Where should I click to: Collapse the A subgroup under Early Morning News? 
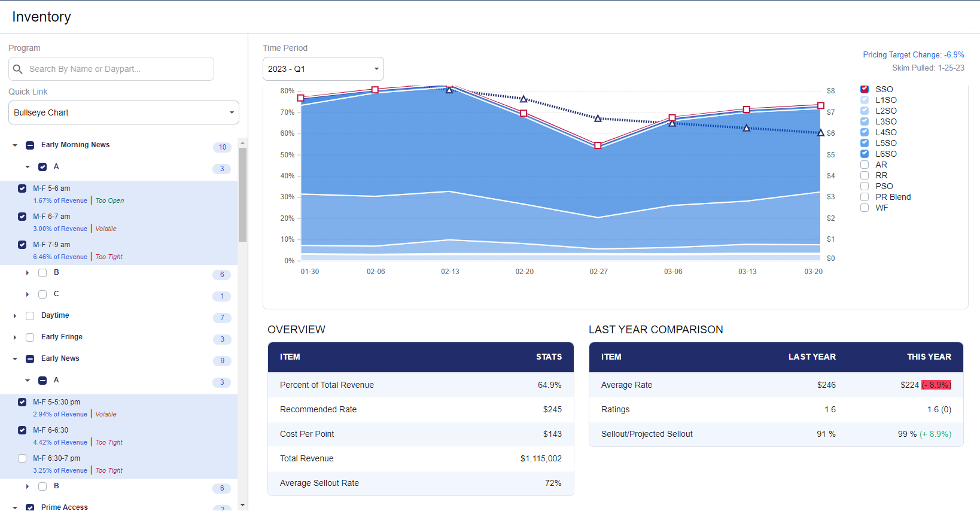(28, 167)
